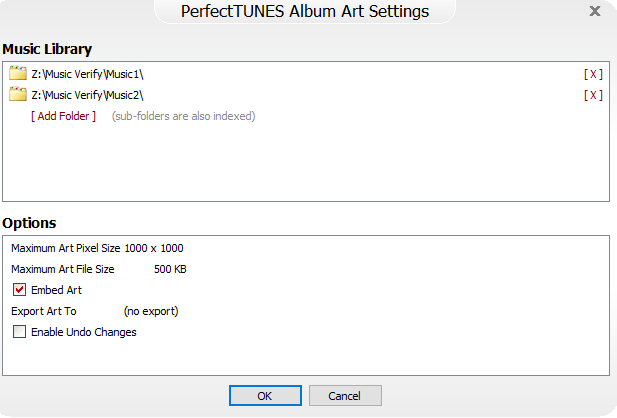Image resolution: width=617 pixels, height=418 pixels.
Task: Click the Maximum Art File Size label
Action: pyautogui.click(x=62, y=269)
